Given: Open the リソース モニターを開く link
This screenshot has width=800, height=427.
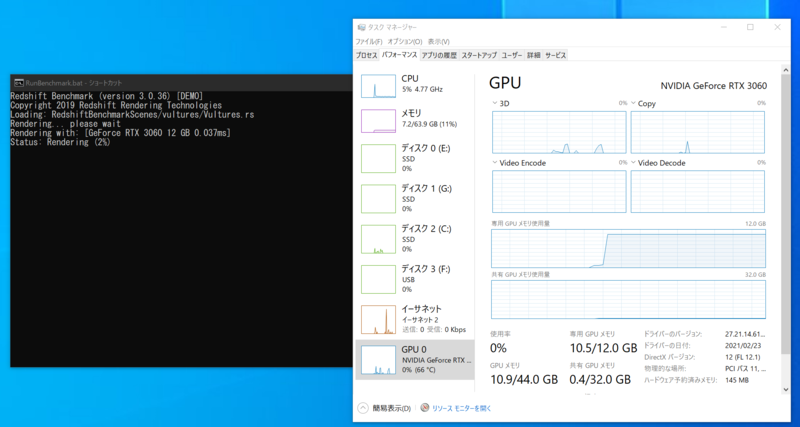Looking at the screenshot, I should click(462, 408).
